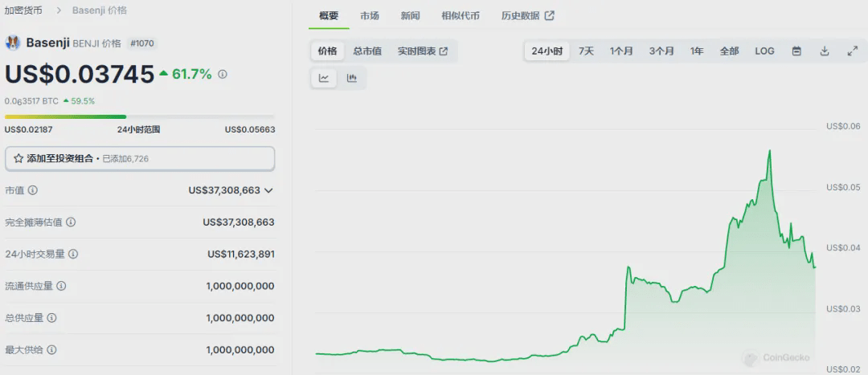Screen dimensions: 868x375
Task: Expand the 市值 value chevron
Action: (268, 190)
